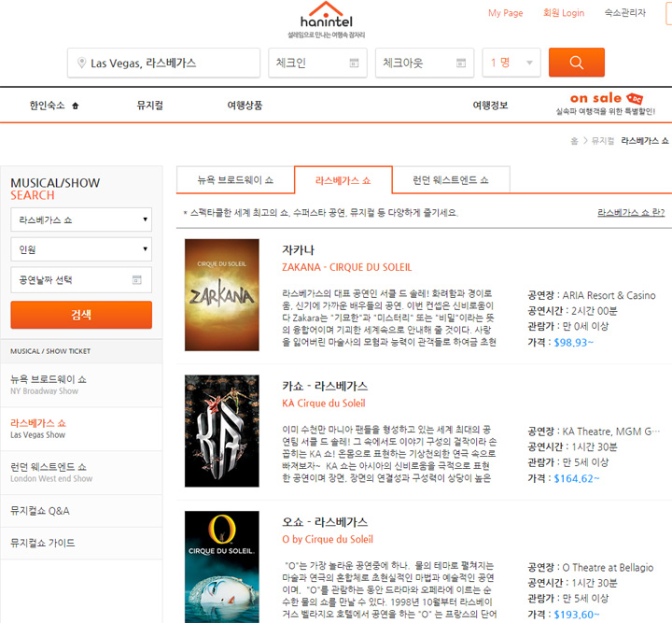Click the O by Cirque du Soleil subtitle
Image resolution: width=672 pixels, height=623 pixels.
pyautogui.click(x=328, y=539)
